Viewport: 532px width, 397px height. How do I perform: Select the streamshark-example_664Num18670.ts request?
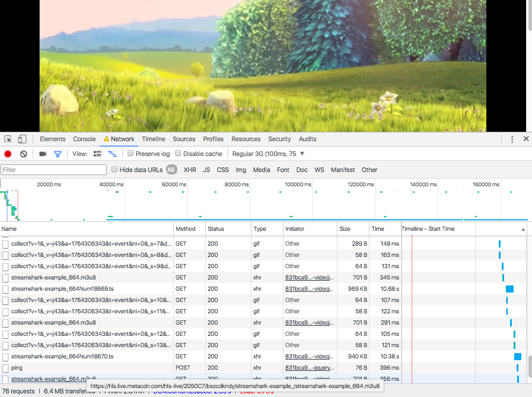coord(62,356)
